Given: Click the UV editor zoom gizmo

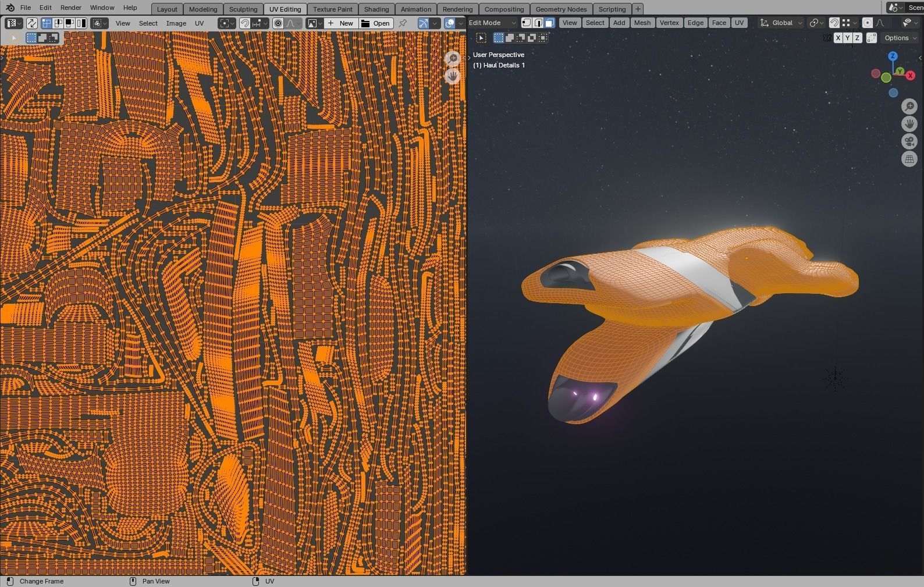Looking at the screenshot, I should [x=453, y=58].
